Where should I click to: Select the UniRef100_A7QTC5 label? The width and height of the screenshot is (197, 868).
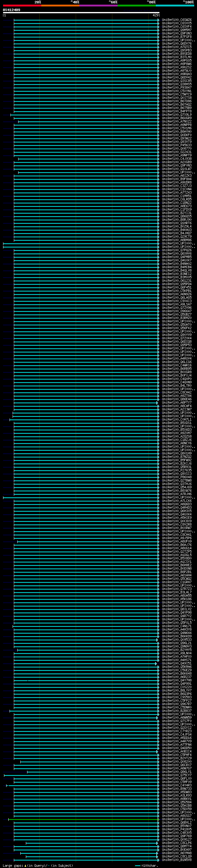tap(177, 47)
